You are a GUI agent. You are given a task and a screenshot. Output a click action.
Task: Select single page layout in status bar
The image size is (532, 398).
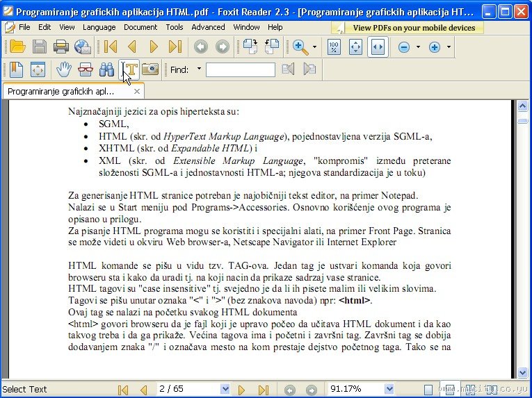[428, 390]
